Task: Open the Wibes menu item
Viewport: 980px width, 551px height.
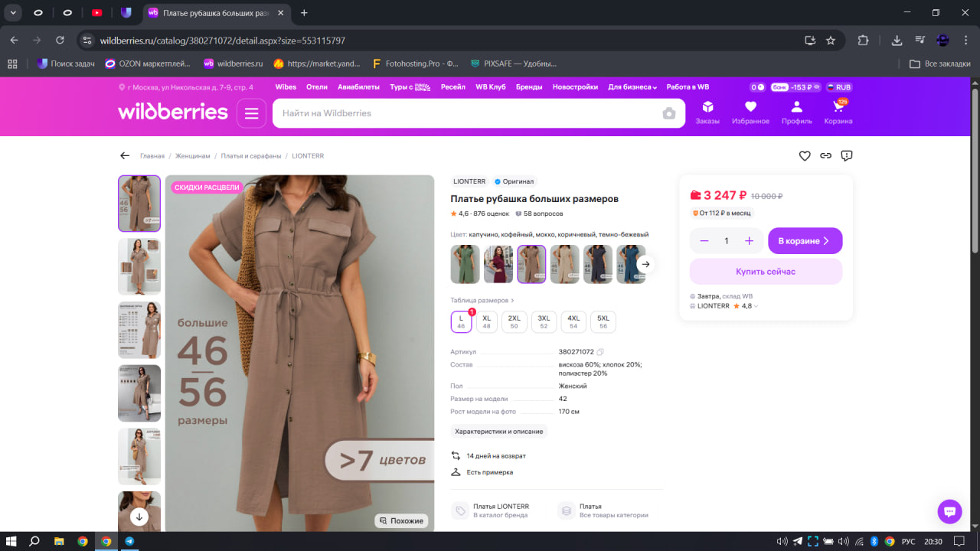Action: tap(286, 87)
